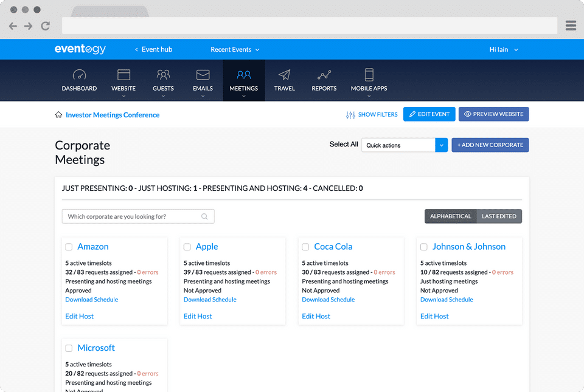Click Microsoft's 0 errors text
The height and width of the screenshot is (392, 584).
(x=147, y=373)
